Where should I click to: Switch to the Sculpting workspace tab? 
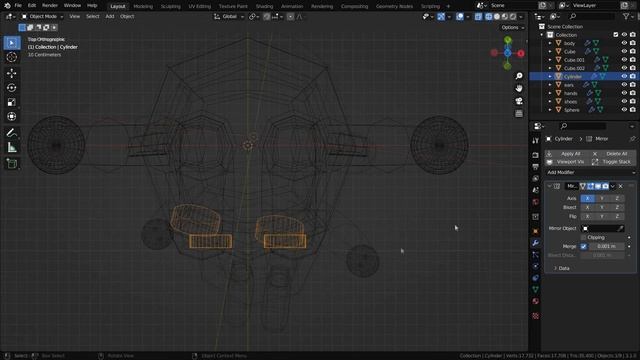171,6
